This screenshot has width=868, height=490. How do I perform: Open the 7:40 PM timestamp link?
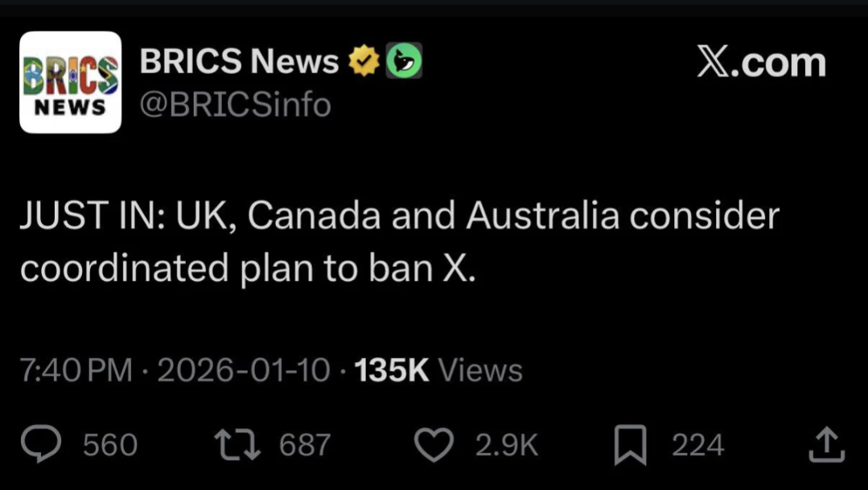click(x=76, y=371)
